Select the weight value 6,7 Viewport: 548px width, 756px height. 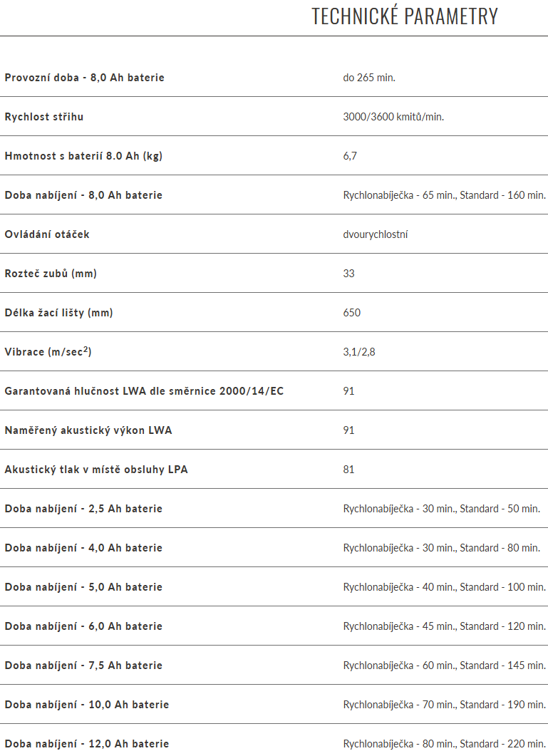(350, 155)
